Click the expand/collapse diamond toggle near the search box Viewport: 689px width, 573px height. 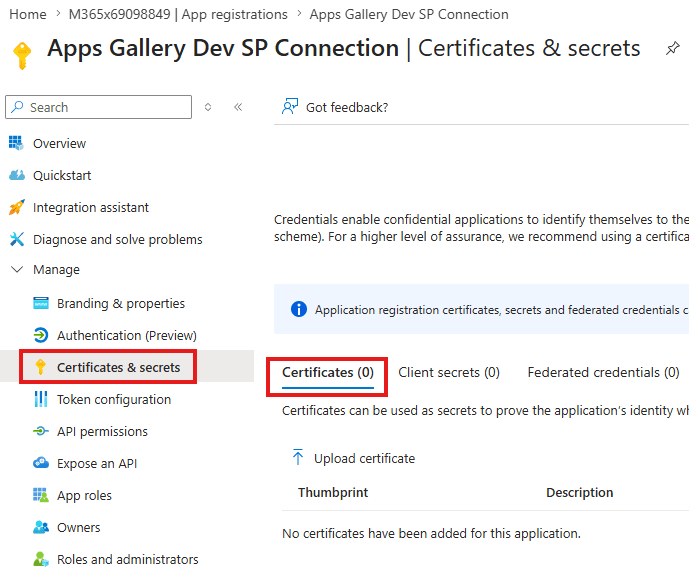pyautogui.click(x=208, y=107)
